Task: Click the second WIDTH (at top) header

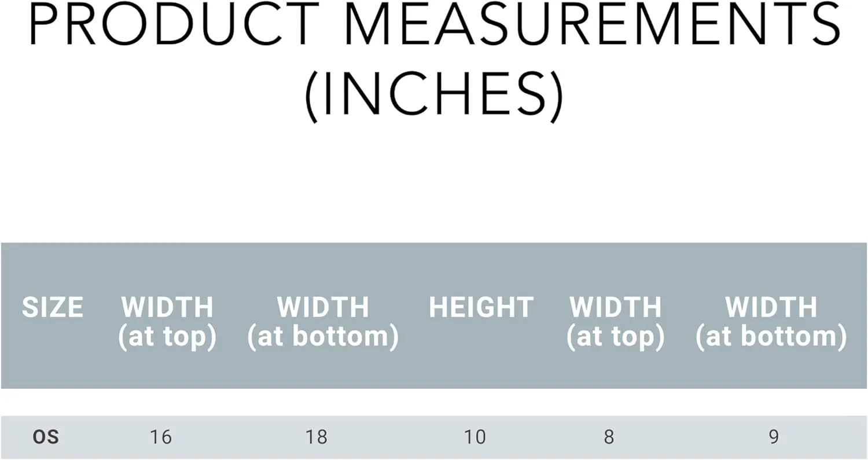Action: 616,322
